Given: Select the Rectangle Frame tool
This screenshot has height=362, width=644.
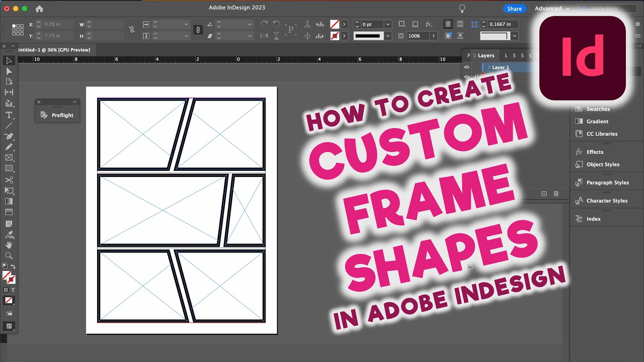Looking at the screenshot, I should 9,158.
